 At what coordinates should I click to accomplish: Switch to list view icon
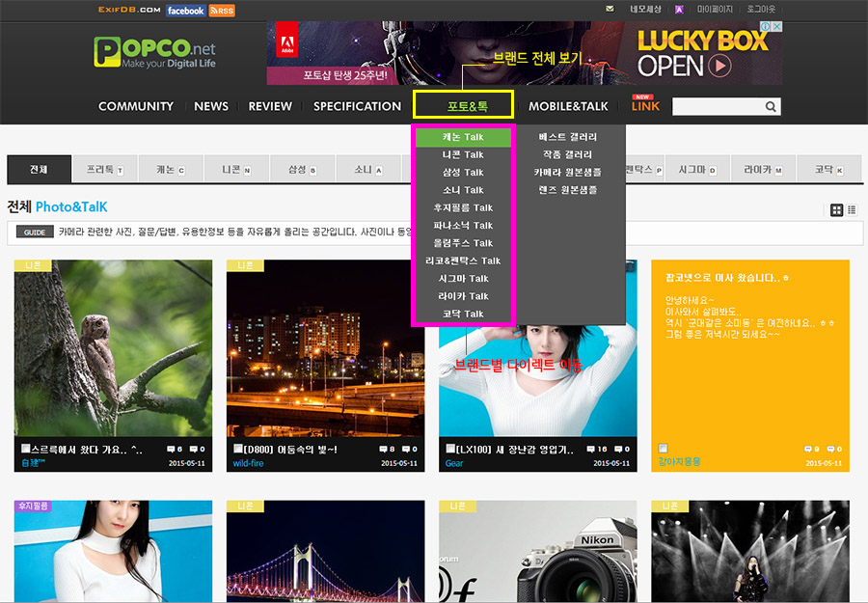pyautogui.click(x=852, y=210)
